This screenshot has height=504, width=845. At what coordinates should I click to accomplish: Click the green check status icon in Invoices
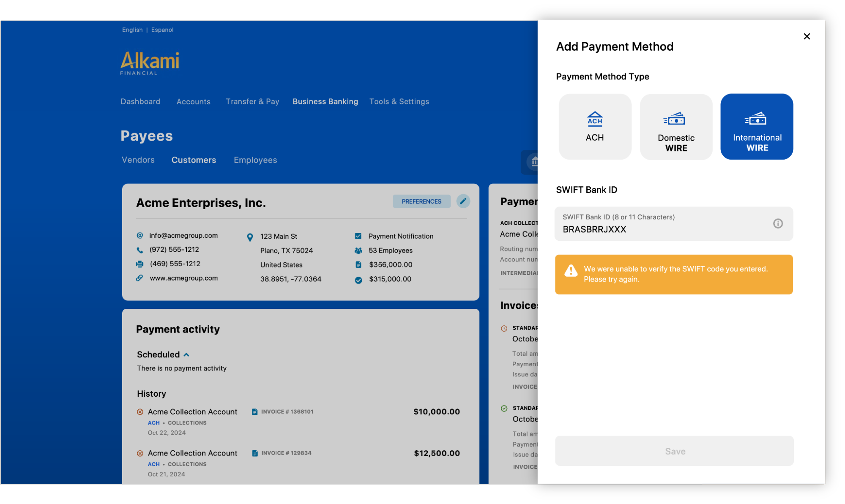click(x=504, y=409)
